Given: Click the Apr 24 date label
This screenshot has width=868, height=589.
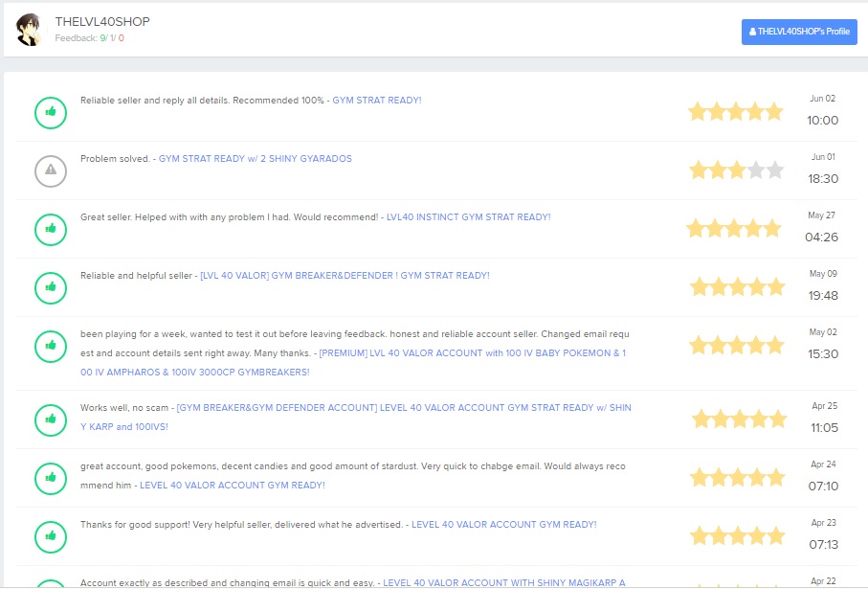Looking at the screenshot, I should click(x=824, y=464).
